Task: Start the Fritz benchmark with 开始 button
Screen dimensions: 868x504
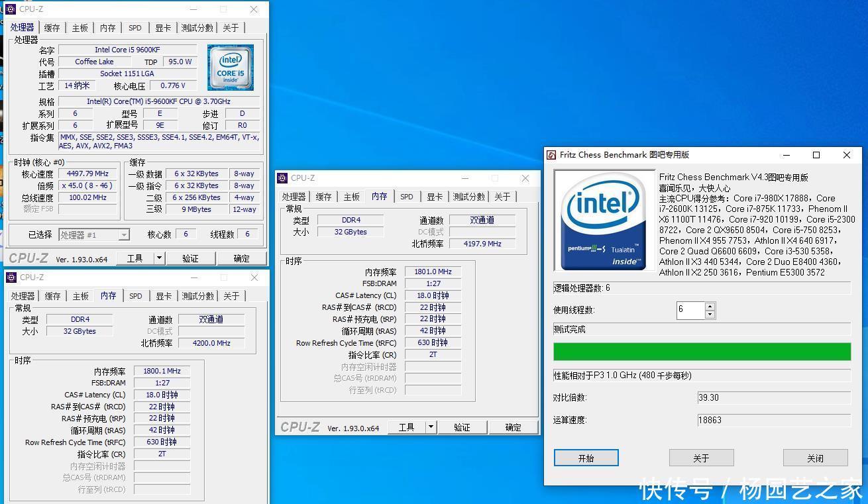Action: tap(586, 458)
